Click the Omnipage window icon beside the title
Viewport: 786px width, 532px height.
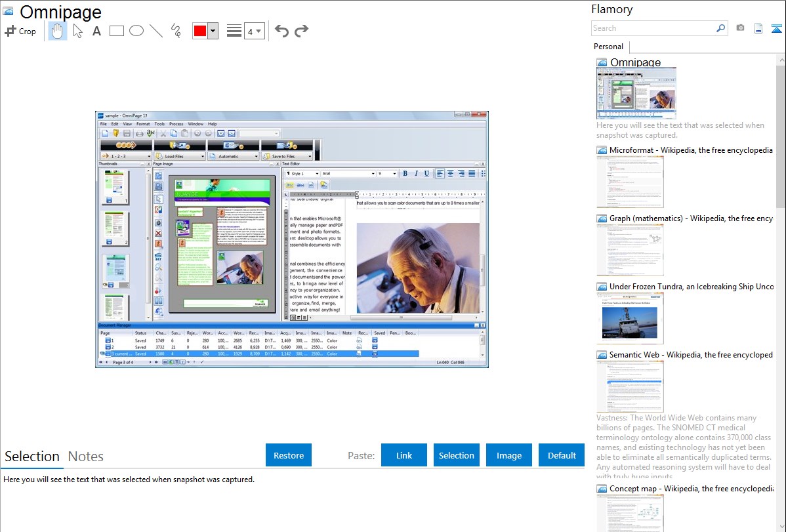click(x=9, y=11)
